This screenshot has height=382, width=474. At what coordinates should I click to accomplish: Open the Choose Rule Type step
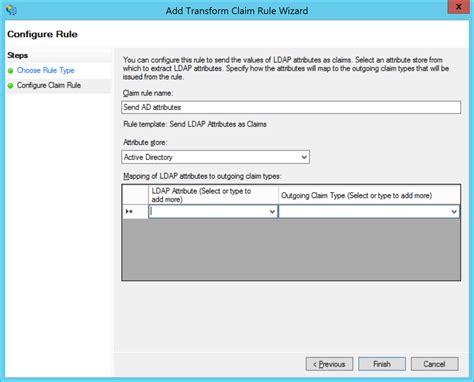[46, 70]
